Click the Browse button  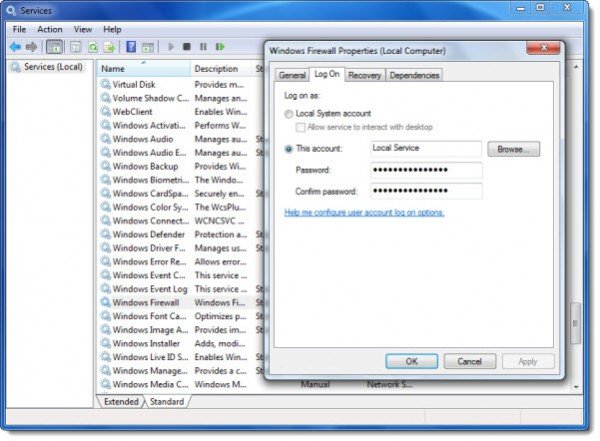[514, 149]
